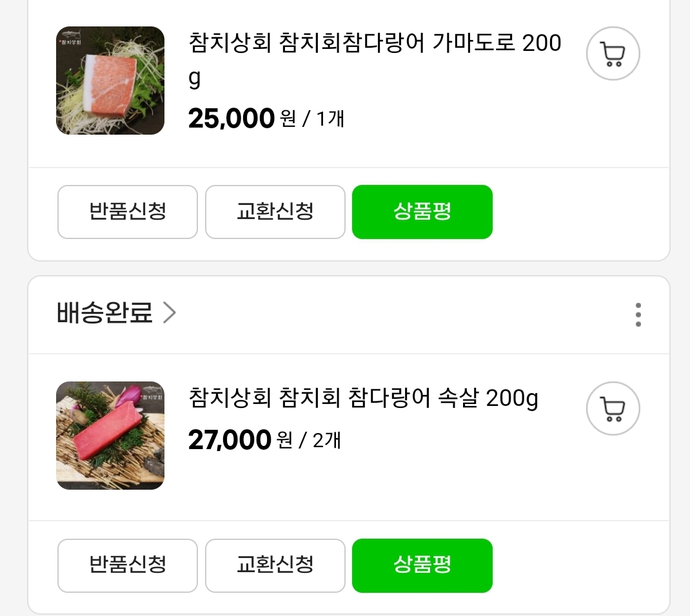The image size is (690, 616).
Task: View 참다랑어 속살 product thumbnail
Action: [x=110, y=436]
